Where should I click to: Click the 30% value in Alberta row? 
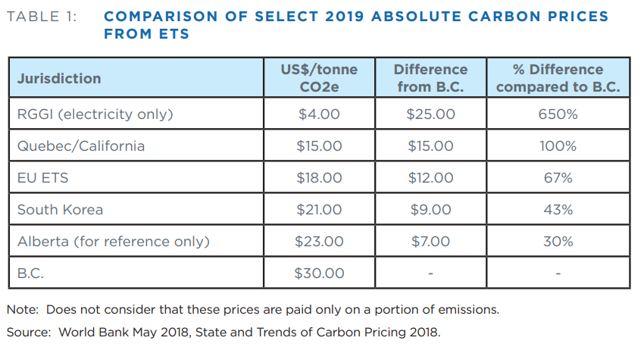(558, 242)
